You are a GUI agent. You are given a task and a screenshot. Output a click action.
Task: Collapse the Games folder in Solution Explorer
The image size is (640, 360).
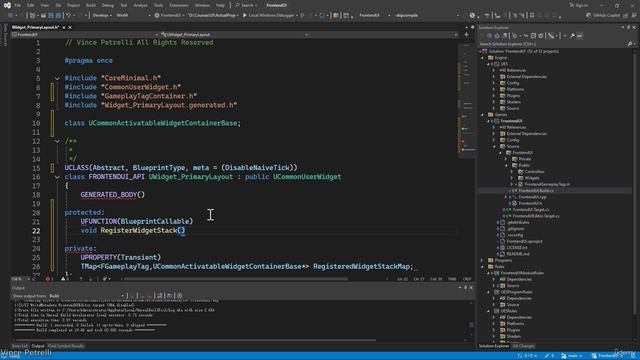pos(482,115)
